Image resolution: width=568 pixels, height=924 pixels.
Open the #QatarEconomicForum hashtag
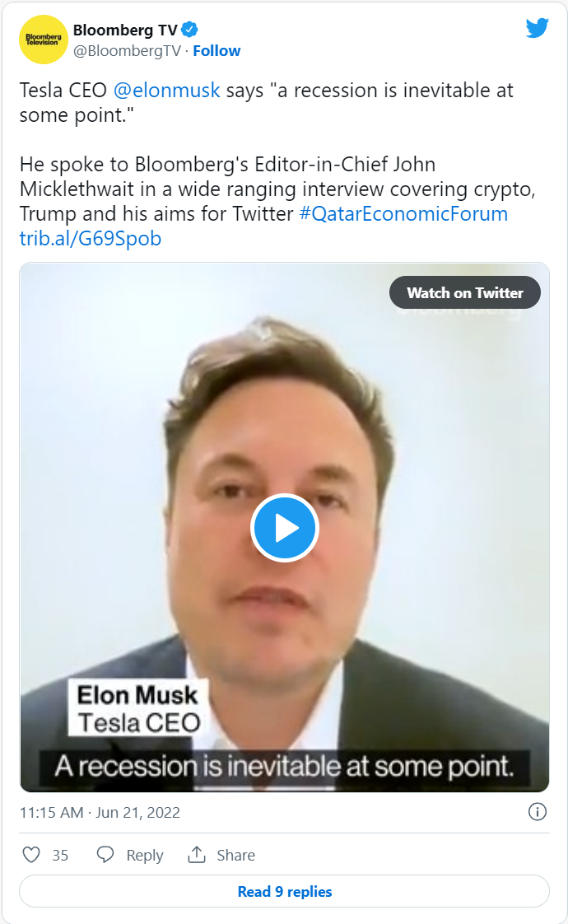point(403,214)
